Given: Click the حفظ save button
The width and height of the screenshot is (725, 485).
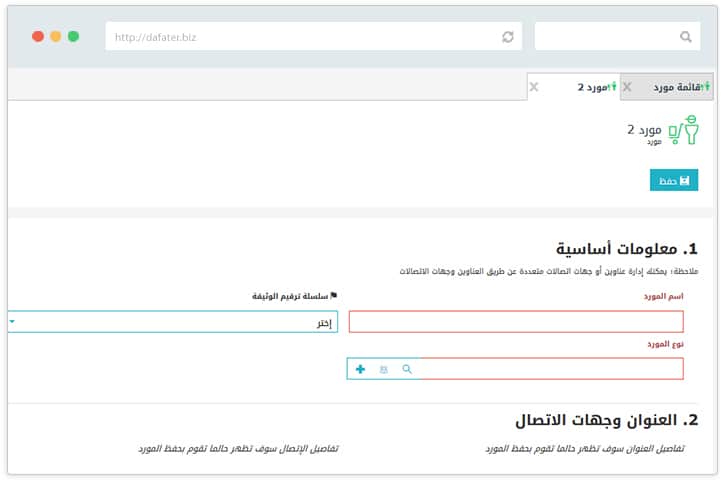Looking at the screenshot, I should 674,180.
